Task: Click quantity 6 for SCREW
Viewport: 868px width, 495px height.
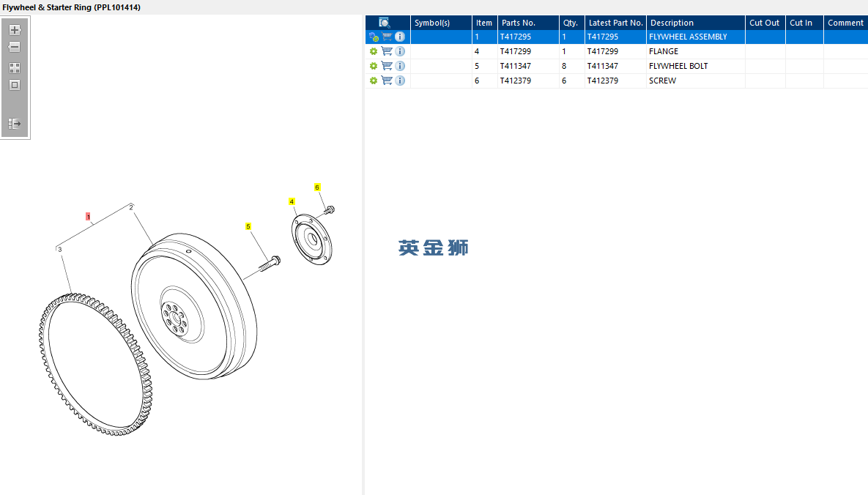Action: pos(564,81)
